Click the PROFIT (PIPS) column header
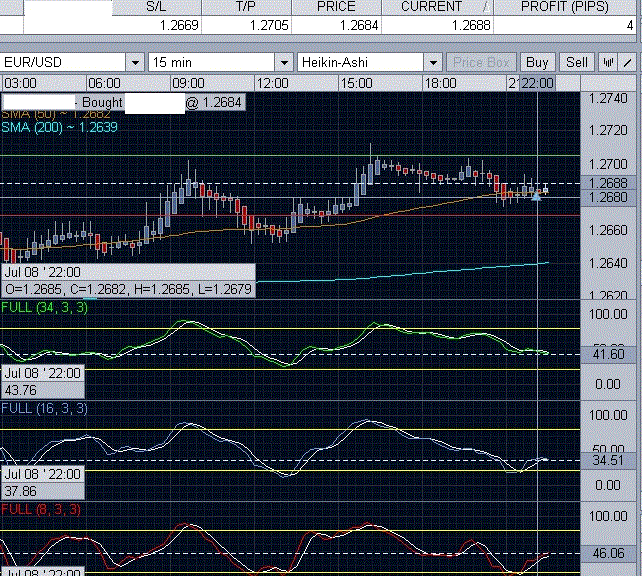 pyautogui.click(x=565, y=7)
